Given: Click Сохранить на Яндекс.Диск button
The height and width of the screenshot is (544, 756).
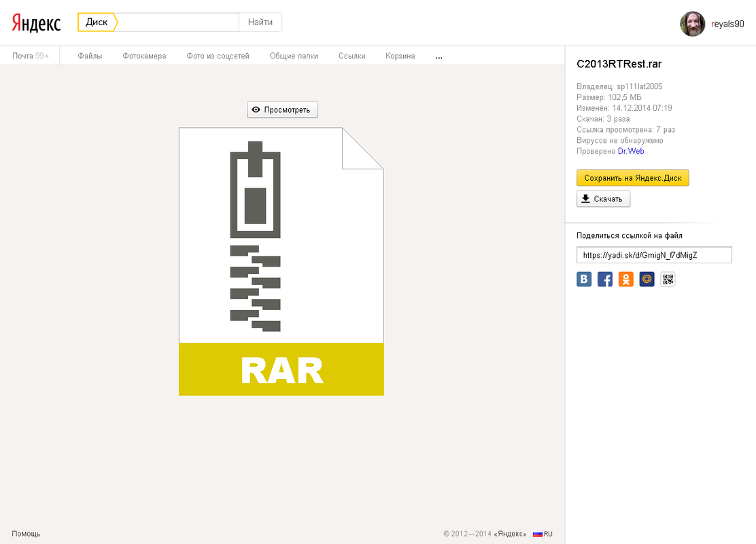Looking at the screenshot, I should (x=632, y=178).
